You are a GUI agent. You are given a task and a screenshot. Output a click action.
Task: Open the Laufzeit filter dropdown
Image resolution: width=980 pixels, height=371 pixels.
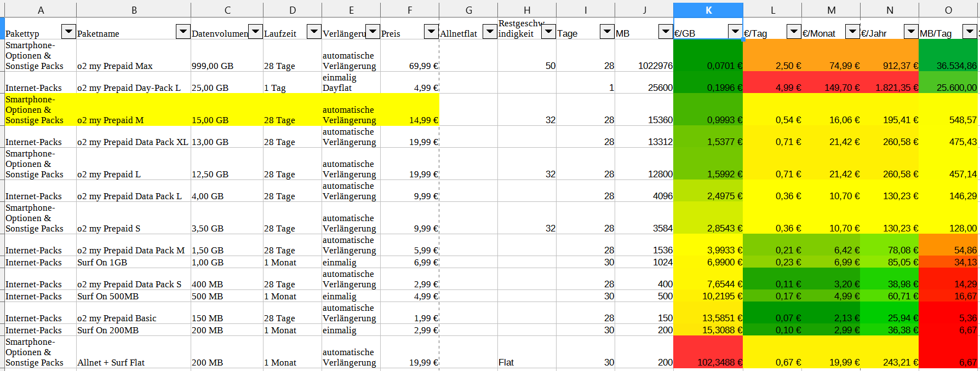point(314,32)
